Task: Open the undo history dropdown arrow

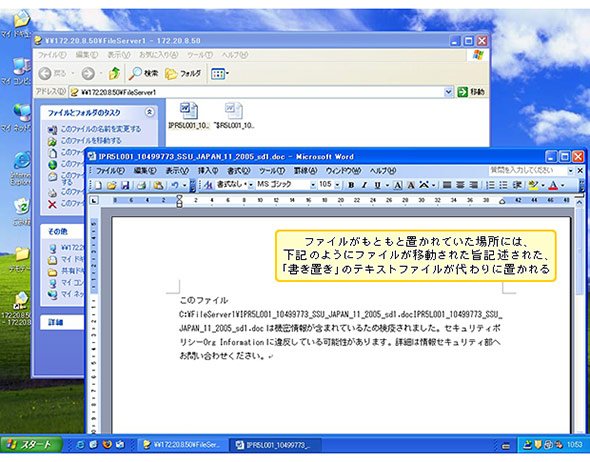Action: 184,185
